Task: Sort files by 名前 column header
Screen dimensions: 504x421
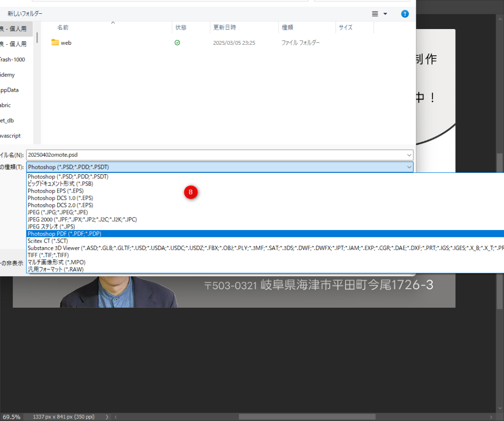Action: click(63, 28)
